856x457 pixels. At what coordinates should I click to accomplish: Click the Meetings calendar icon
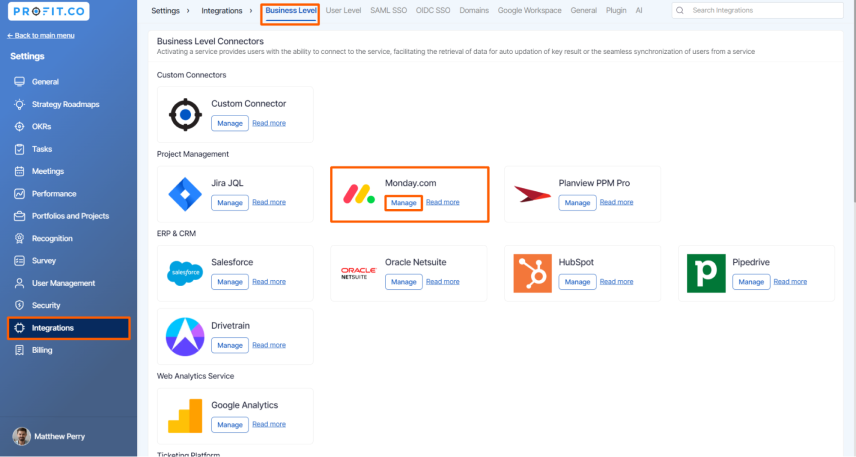tap(20, 171)
